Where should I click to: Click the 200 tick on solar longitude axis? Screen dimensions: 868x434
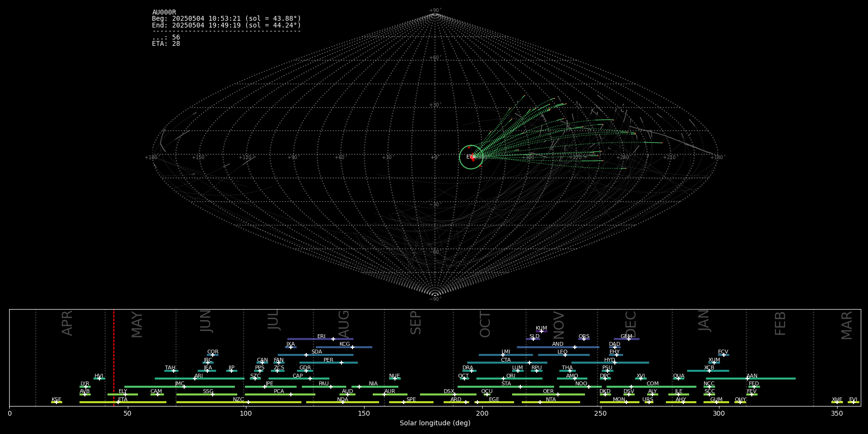(482, 414)
